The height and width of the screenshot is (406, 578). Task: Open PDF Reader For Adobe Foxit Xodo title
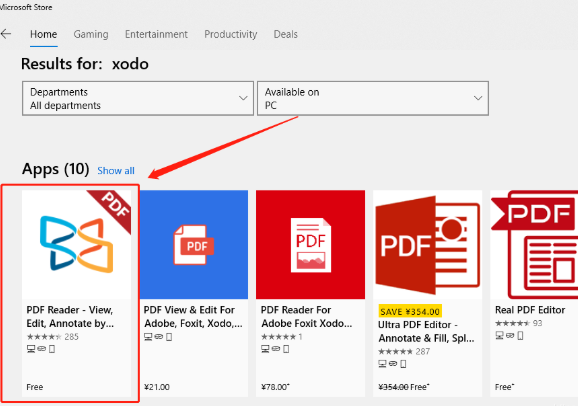point(307,316)
